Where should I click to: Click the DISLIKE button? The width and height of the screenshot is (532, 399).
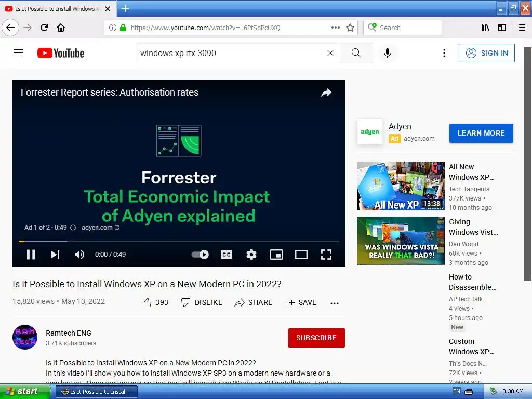tap(202, 302)
